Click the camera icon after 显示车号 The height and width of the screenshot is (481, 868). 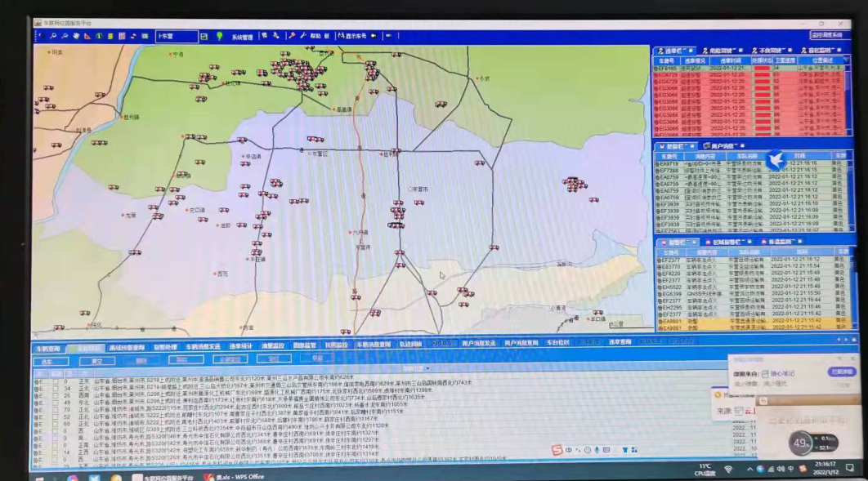point(374,36)
